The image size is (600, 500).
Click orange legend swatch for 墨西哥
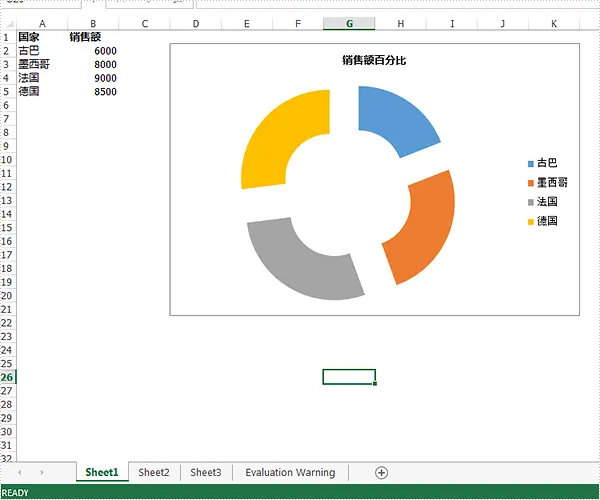(531, 183)
